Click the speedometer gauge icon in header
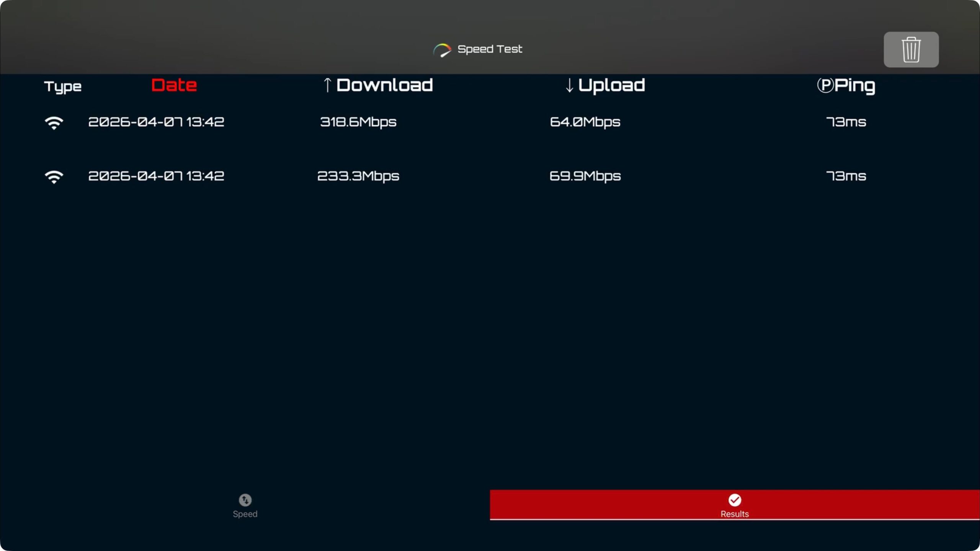 point(442,50)
